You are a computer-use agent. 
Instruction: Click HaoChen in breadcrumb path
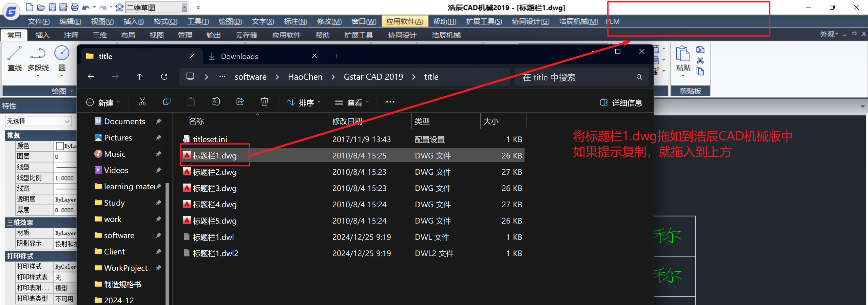click(x=305, y=77)
